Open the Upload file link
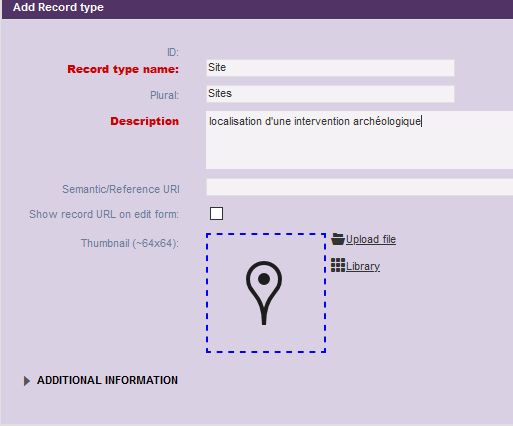Screen dimensions: 513x426 (371, 239)
